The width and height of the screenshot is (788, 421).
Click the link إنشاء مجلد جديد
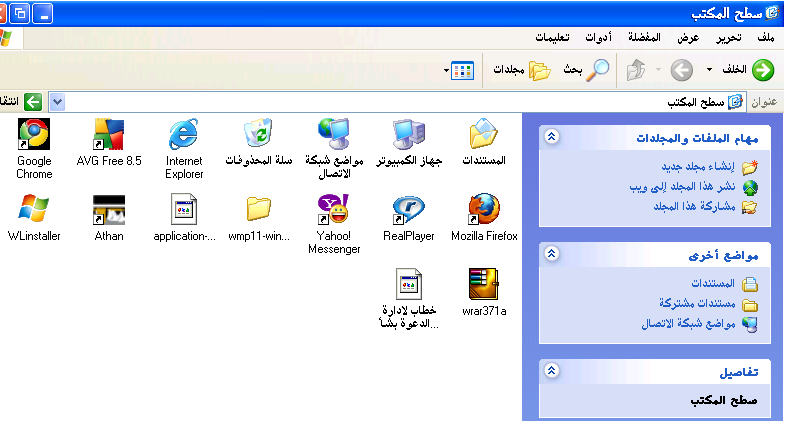(x=698, y=167)
